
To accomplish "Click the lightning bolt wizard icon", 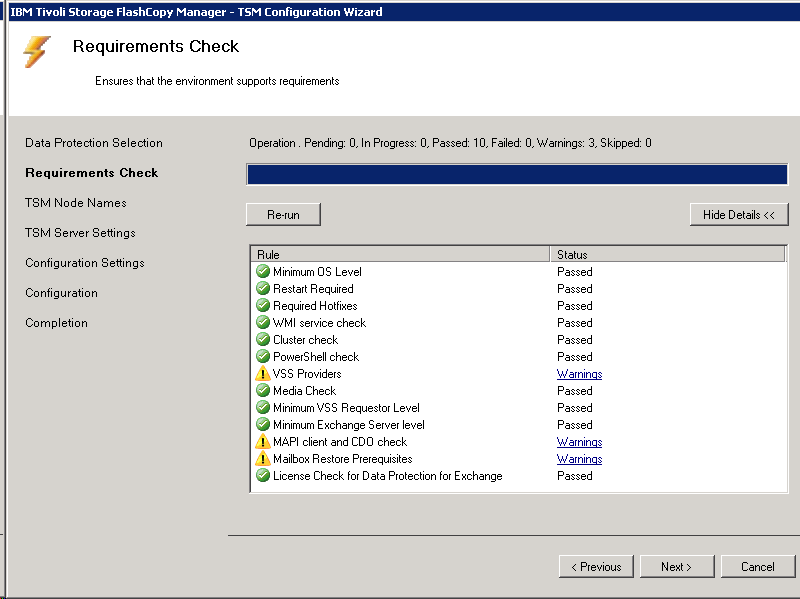I will point(37,52).
